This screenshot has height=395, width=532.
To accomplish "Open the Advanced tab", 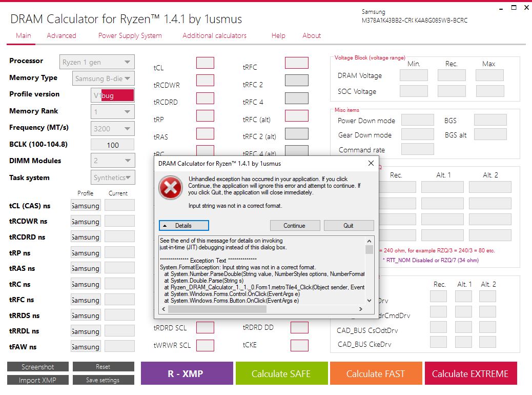I will pyautogui.click(x=62, y=36).
